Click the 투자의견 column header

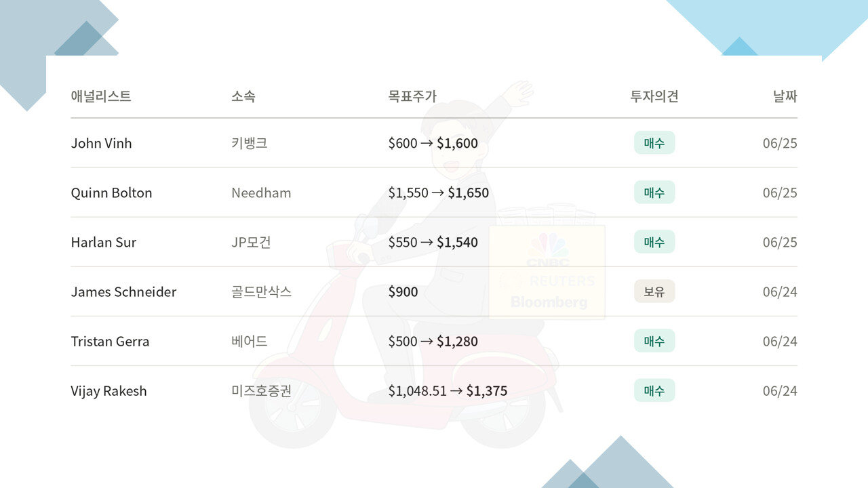(x=654, y=96)
